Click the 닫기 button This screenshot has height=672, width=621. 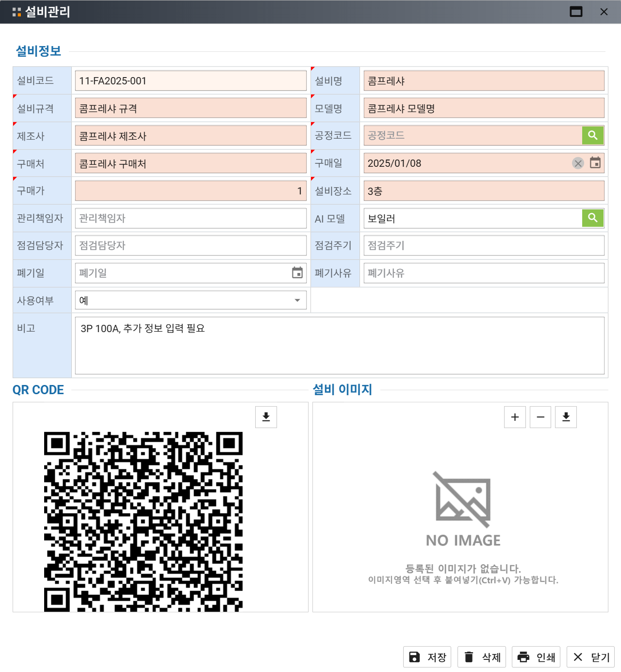(x=590, y=657)
